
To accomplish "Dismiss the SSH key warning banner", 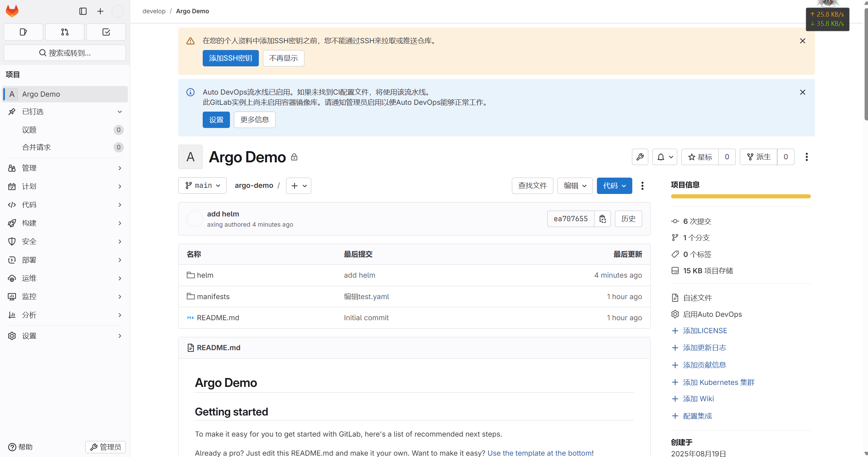I will click(x=802, y=41).
